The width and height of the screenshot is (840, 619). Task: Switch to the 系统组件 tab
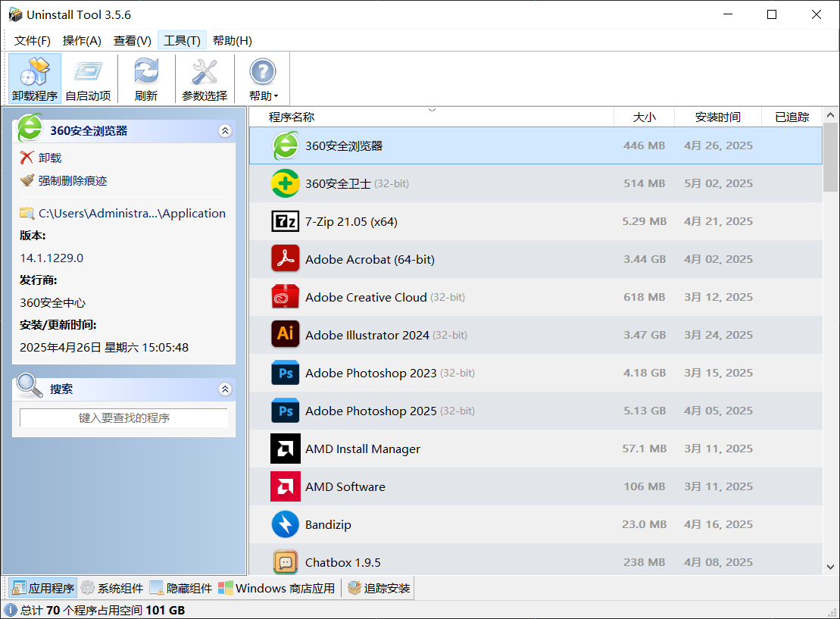112,588
